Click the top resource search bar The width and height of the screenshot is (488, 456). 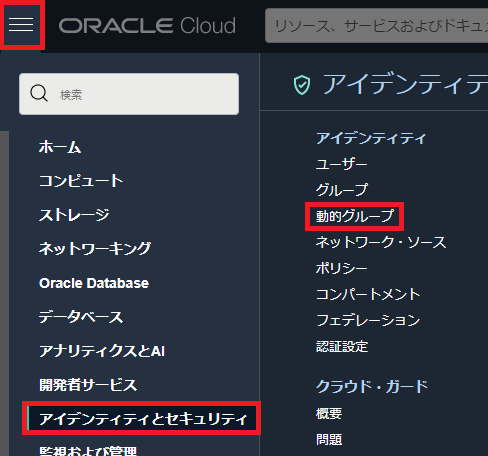(x=376, y=26)
